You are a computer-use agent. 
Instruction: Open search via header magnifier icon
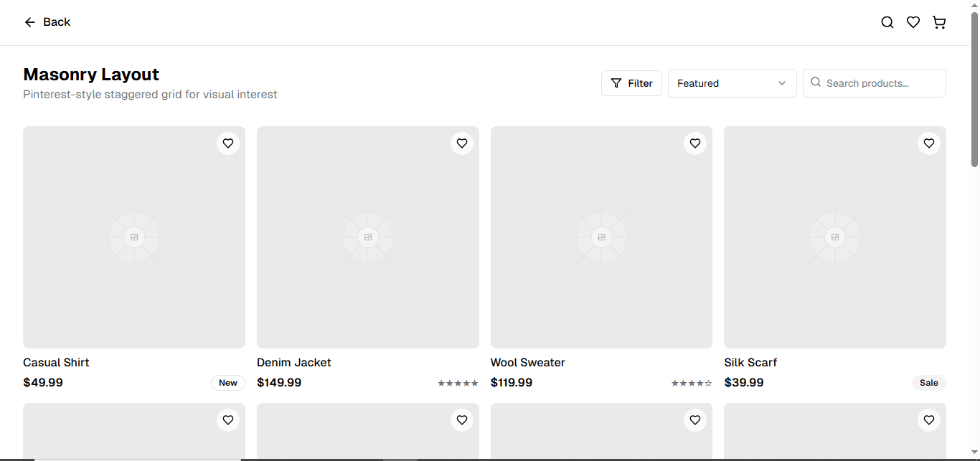point(887,22)
